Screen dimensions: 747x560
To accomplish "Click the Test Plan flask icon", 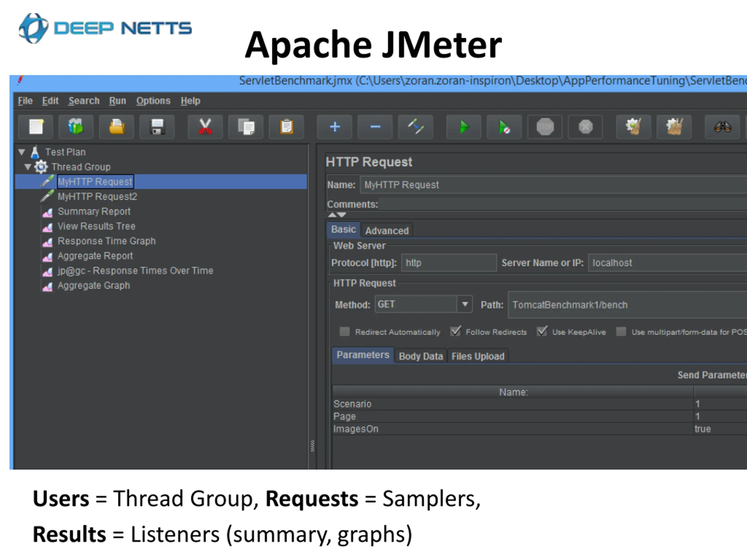I will coord(35,152).
